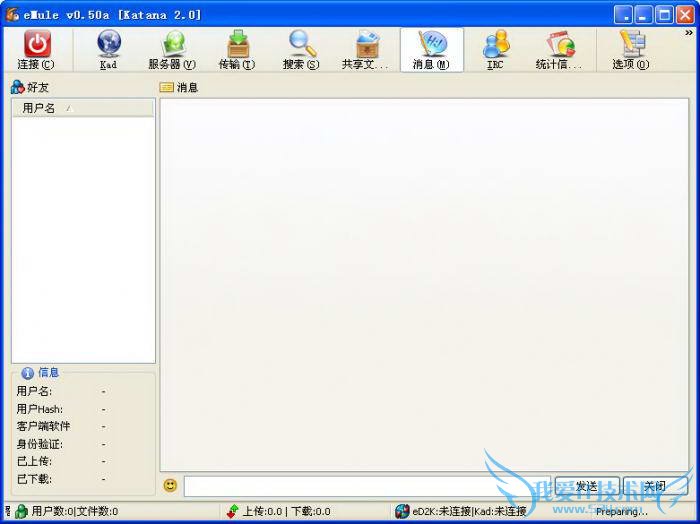Open the Shared Files (共享文) icon
700x524 pixels.
click(367, 43)
